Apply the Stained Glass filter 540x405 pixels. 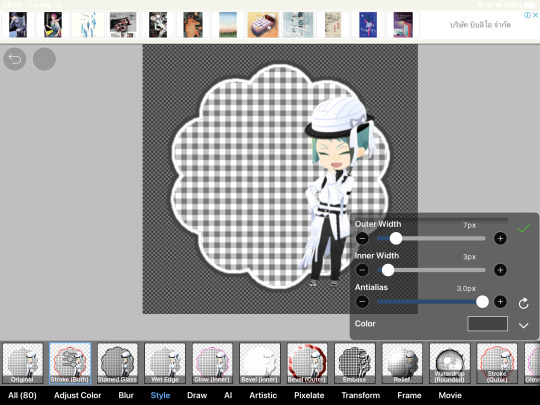tap(118, 363)
